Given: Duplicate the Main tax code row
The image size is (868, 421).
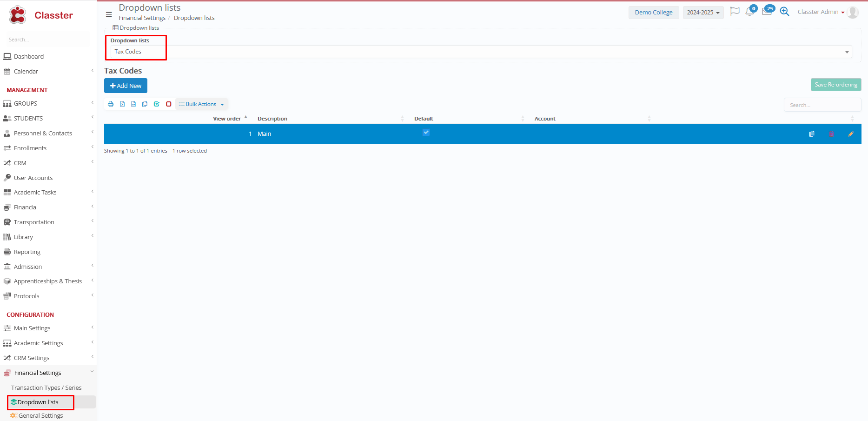Looking at the screenshot, I should pyautogui.click(x=812, y=134).
